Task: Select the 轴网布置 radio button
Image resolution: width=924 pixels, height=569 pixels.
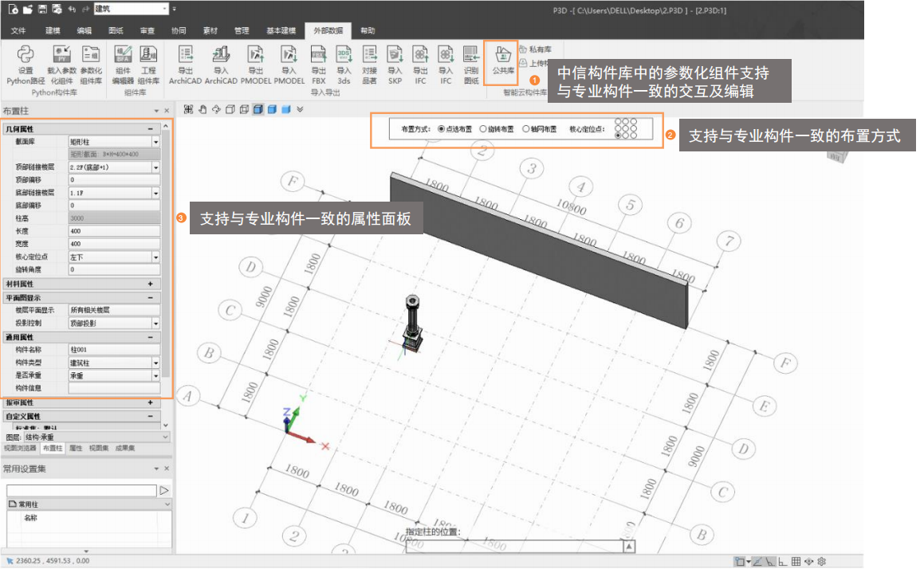Action: [525, 128]
